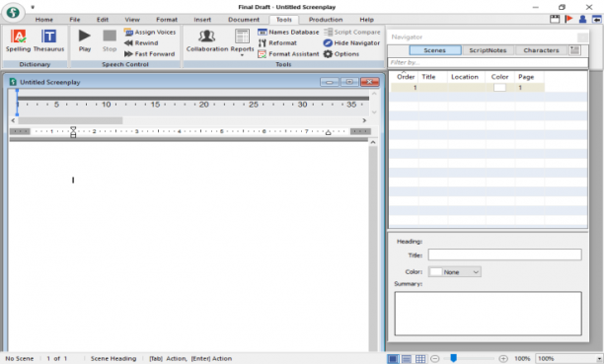604x364 pixels.
Task: Open the Color None dropdown
Action: tap(455, 272)
